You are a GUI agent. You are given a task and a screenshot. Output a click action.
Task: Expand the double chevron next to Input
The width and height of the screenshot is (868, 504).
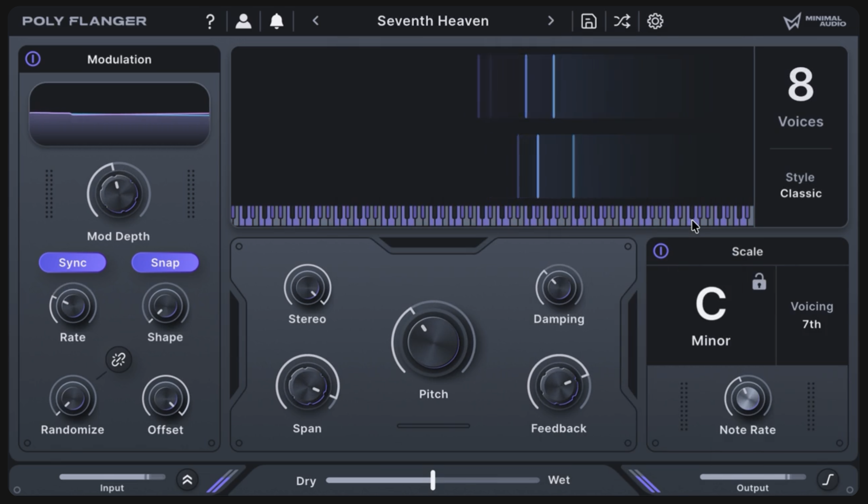(187, 480)
